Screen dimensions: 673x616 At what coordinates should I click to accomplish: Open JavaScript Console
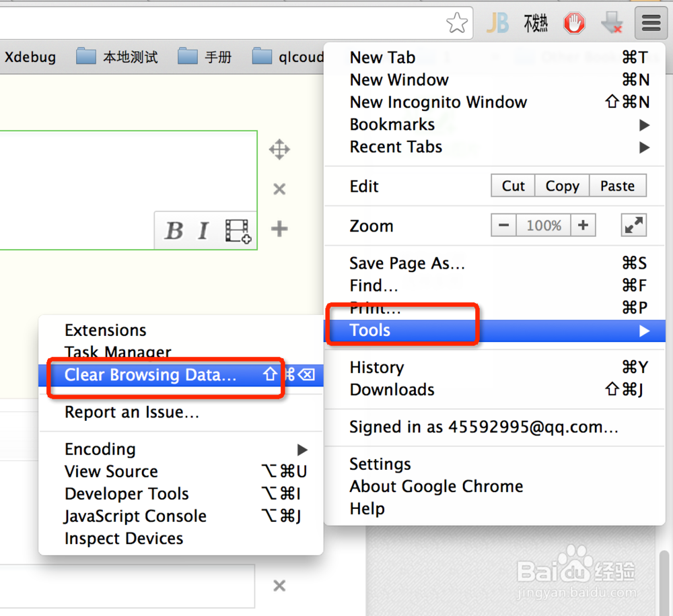[180, 516]
